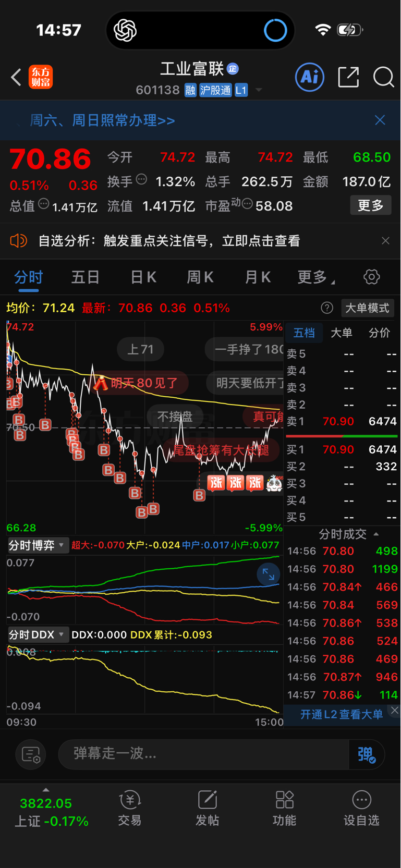Switch to the 月K tab
Screen dimensions: 401x868
click(x=258, y=277)
